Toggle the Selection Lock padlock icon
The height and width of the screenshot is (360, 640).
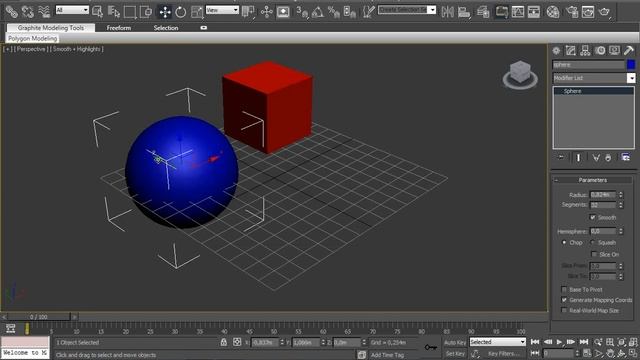(224, 342)
